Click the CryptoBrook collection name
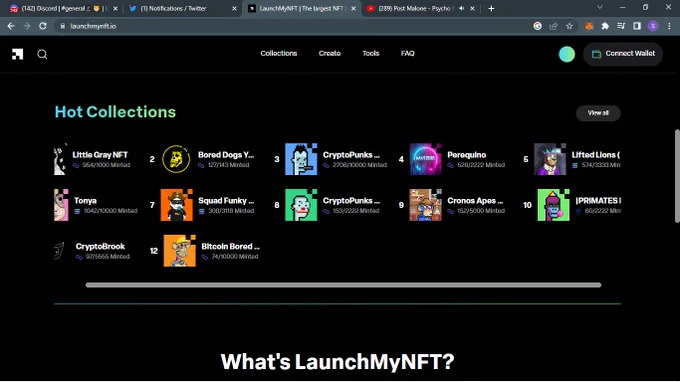This screenshot has width=680, height=382. tap(100, 246)
